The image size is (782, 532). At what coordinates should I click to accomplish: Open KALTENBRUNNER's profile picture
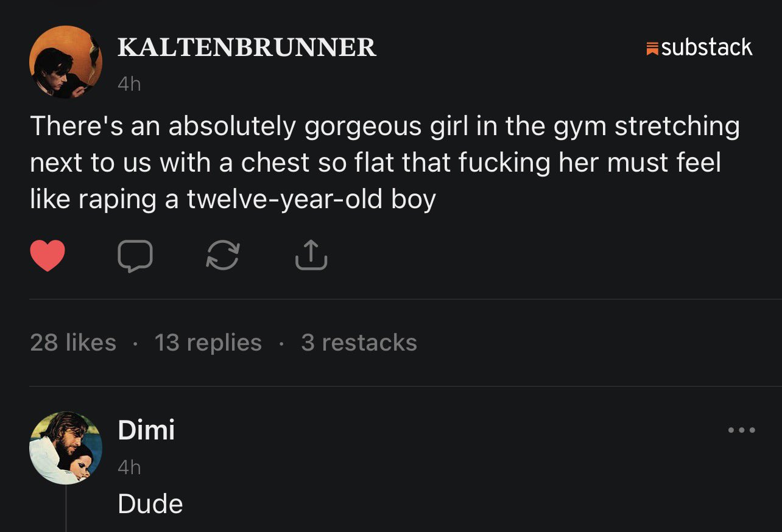(66, 62)
